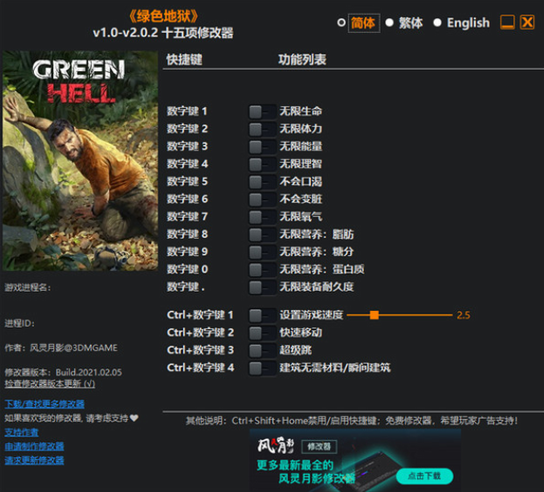Open 请求更新修改器 link
This screenshot has height=492, width=544.
pos(34,461)
